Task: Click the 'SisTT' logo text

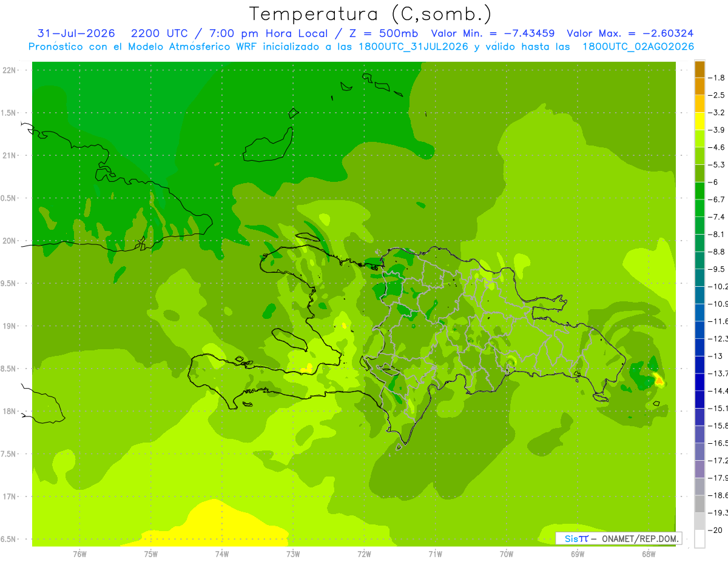Action: tap(576, 538)
